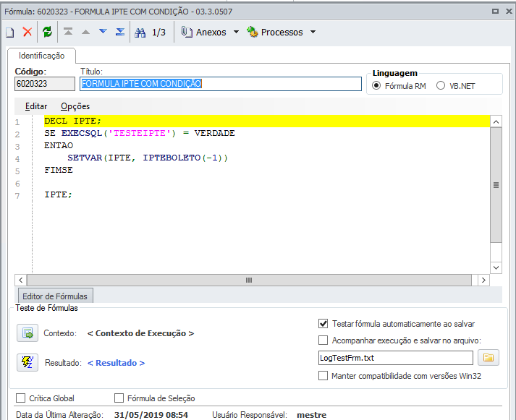The image size is (516, 420).
Task: Select the Editor de Fórmulas tab
Action: tap(55, 296)
